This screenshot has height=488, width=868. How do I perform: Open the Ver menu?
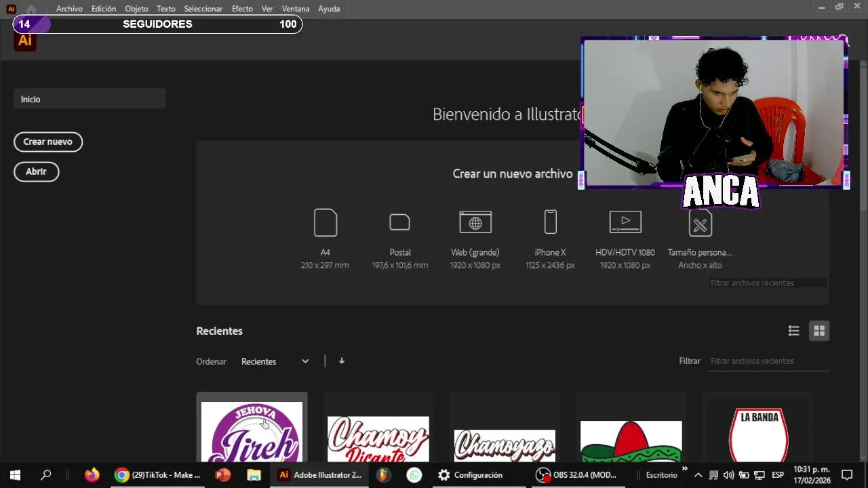pyautogui.click(x=267, y=9)
